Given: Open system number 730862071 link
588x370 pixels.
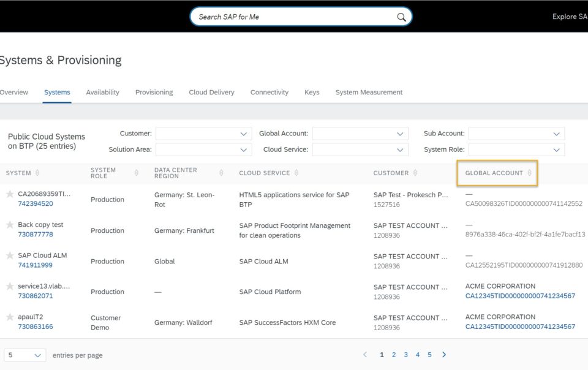Looking at the screenshot, I should (x=36, y=296).
